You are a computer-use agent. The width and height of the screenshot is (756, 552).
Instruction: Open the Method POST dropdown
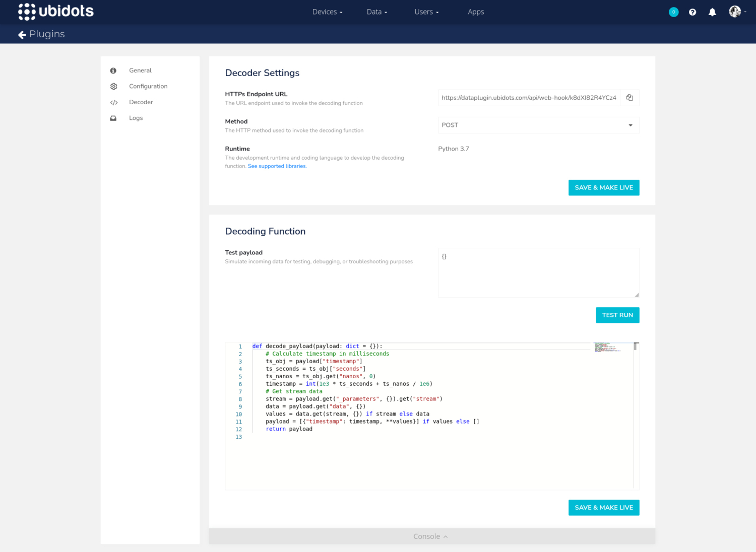point(538,125)
